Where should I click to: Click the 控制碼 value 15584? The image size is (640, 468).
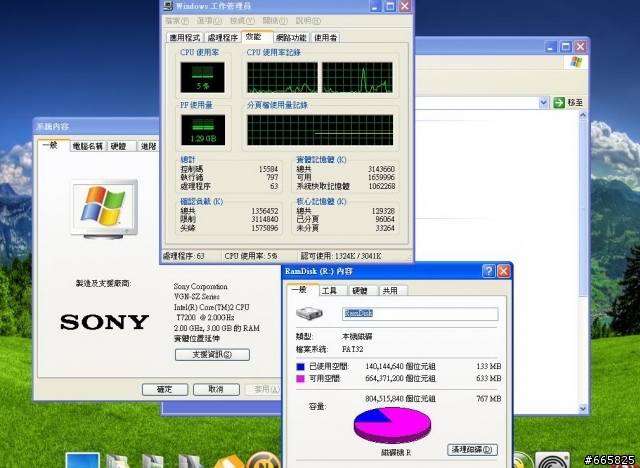tap(268, 169)
